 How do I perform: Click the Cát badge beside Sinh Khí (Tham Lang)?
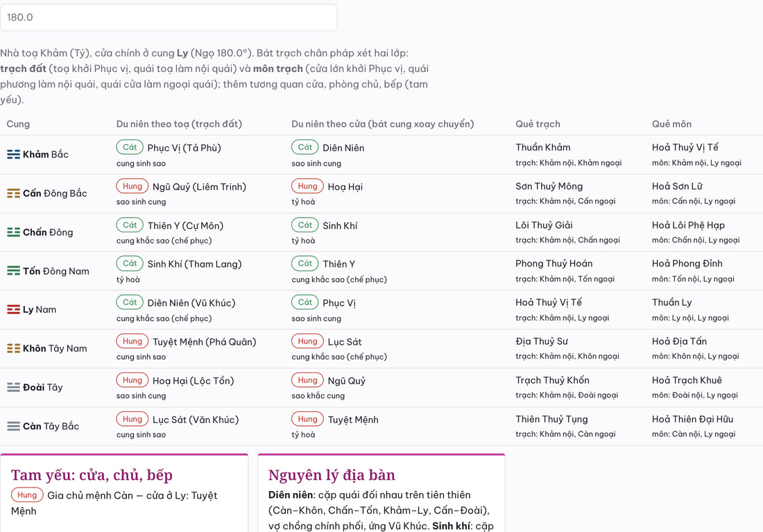130,264
